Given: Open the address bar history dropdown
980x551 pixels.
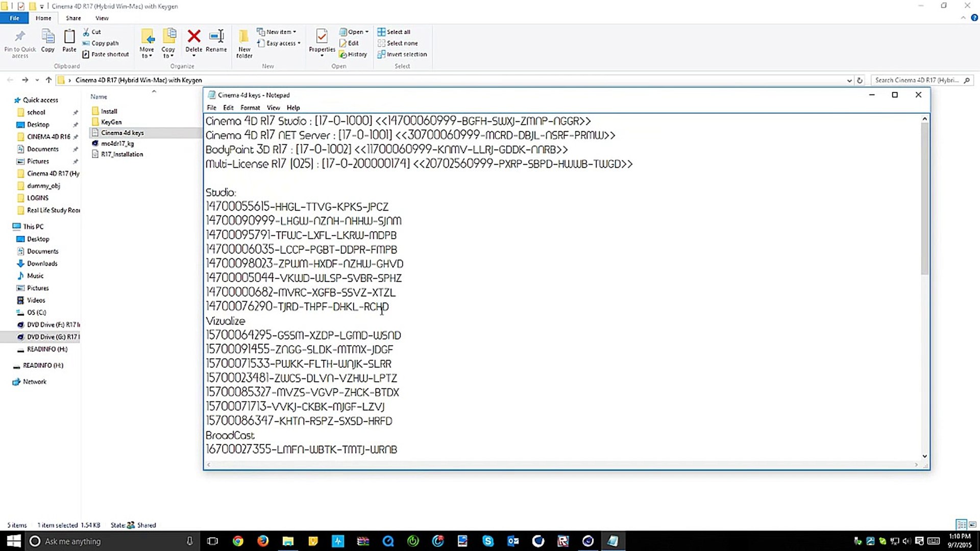Looking at the screenshot, I should coord(849,81).
